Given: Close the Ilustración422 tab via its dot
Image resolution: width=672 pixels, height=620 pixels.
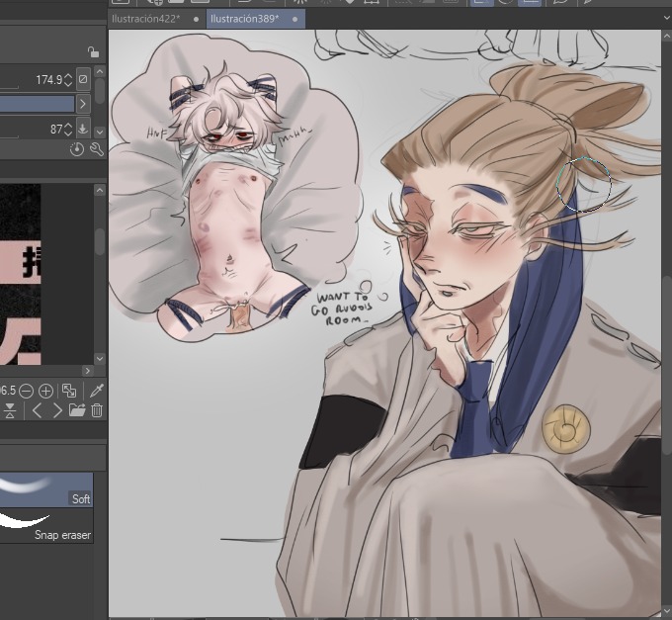Looking at the screenshot, I should (196, 20).
